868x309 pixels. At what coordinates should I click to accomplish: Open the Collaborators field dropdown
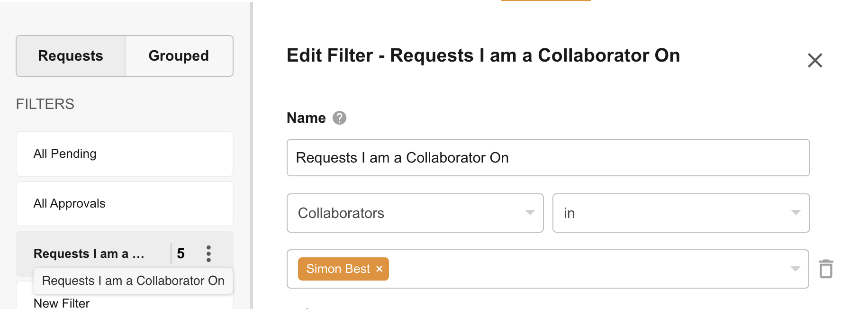[415, 213]
